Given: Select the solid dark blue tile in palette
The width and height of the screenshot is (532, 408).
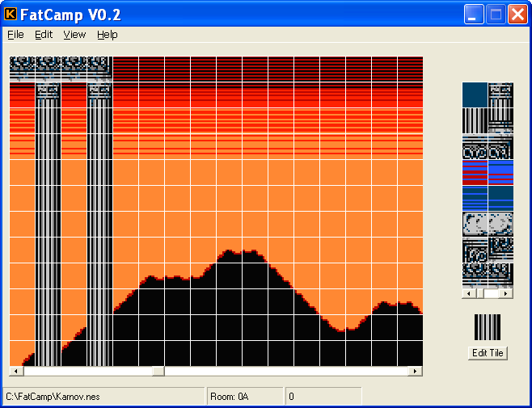Looking at the screenshot, I should coord(475,95).
